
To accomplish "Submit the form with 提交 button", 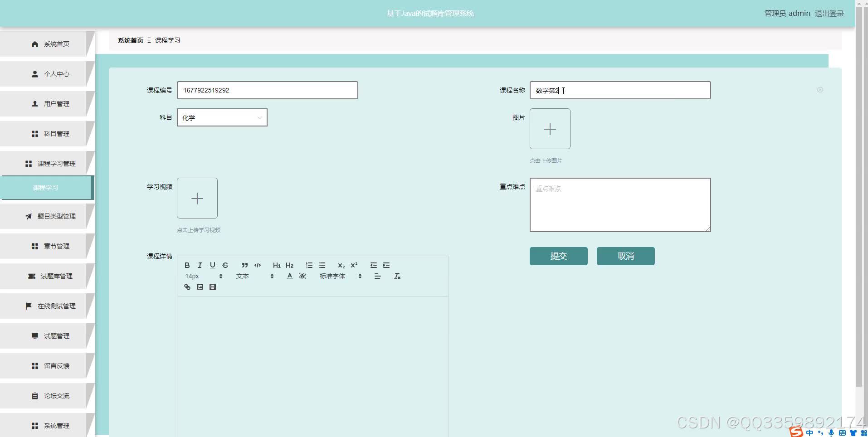I will [x=559, y=256].
